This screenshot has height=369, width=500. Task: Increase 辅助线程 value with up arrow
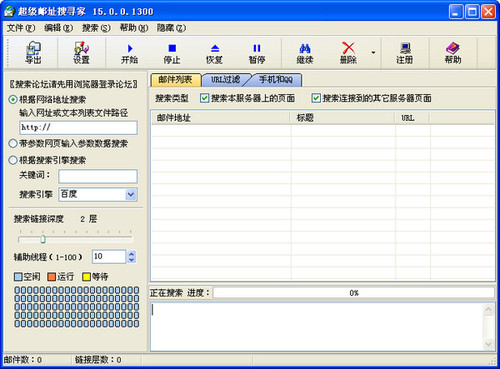point(131,253)
